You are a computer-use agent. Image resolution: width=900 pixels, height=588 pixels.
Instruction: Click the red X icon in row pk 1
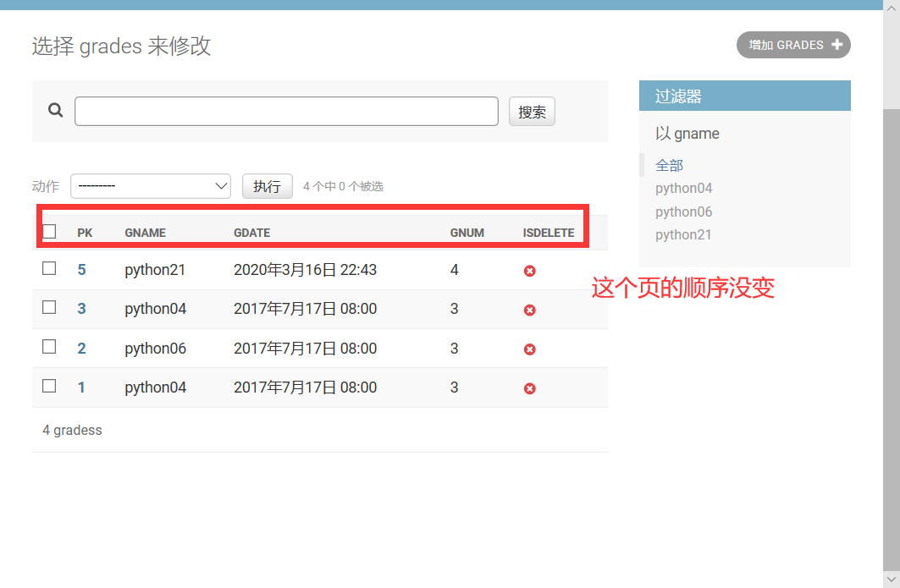(x=530, y=389)
